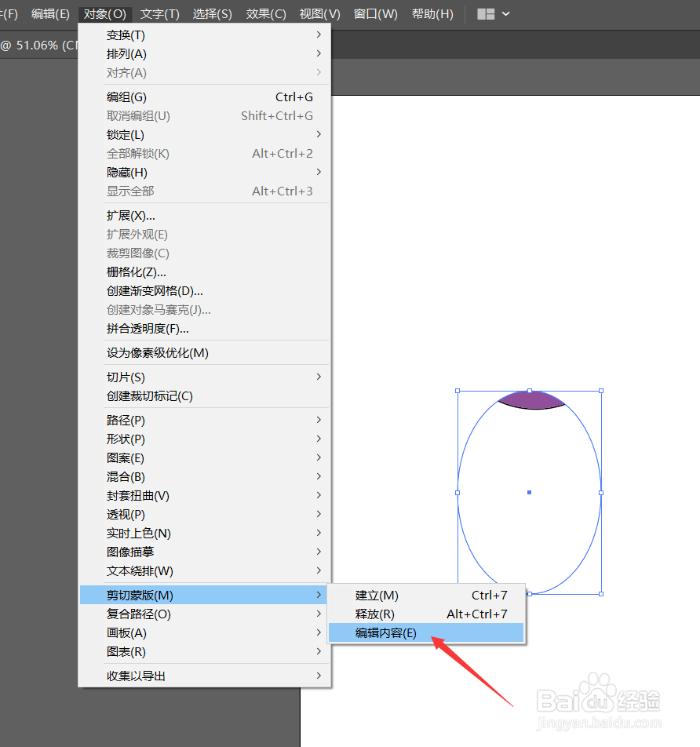700x747 pixels.
Task: Open the 文字(T) menu
Action: point(159,14)
